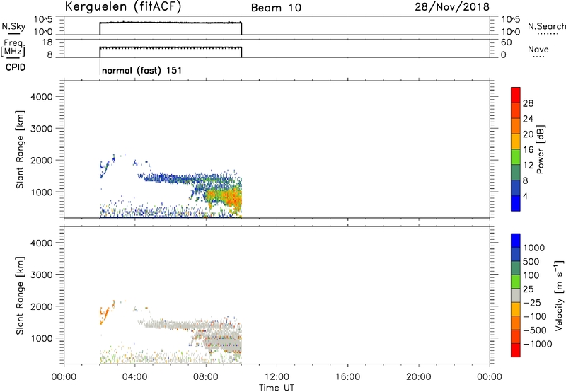Select the "Freq. [MHz]" axis label
This screenshot has width=566, height=392.
pos(13,47)
